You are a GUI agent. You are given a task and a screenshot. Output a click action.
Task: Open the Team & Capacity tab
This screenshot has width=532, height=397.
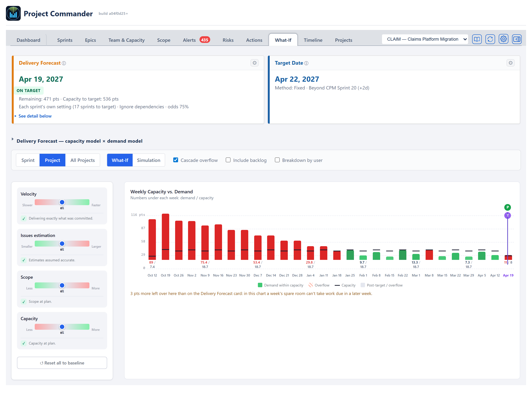(126, 40)
